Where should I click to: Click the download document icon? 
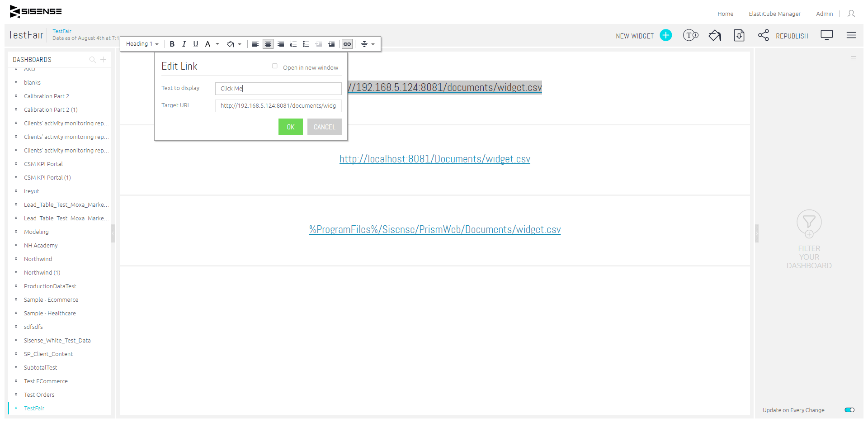739,35
